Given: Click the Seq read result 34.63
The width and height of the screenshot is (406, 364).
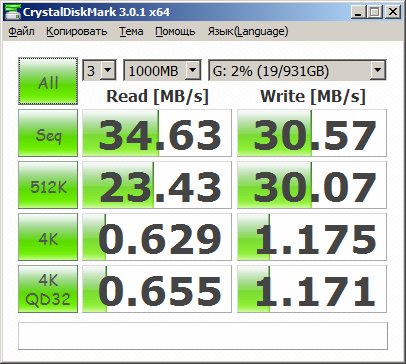Looking at the screenshot, I should 157,133.
